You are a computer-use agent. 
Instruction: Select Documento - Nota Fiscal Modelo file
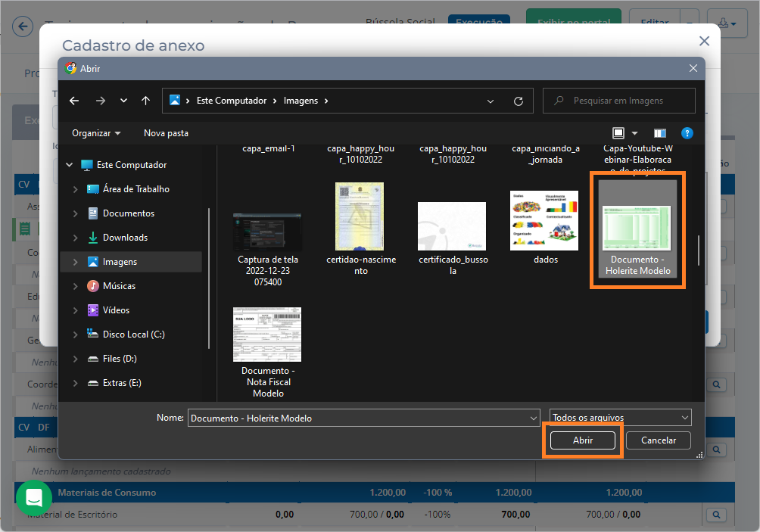(x=267, y=353)
